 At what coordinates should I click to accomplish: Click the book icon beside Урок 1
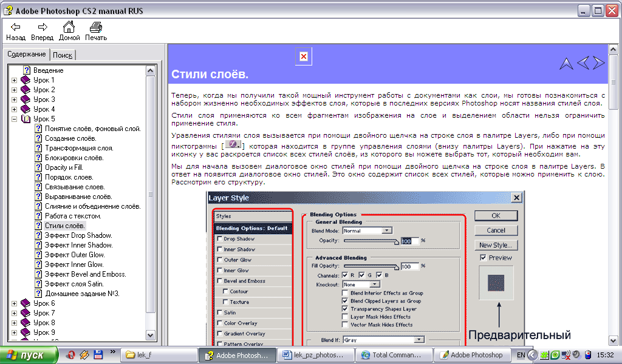(26, 80)
